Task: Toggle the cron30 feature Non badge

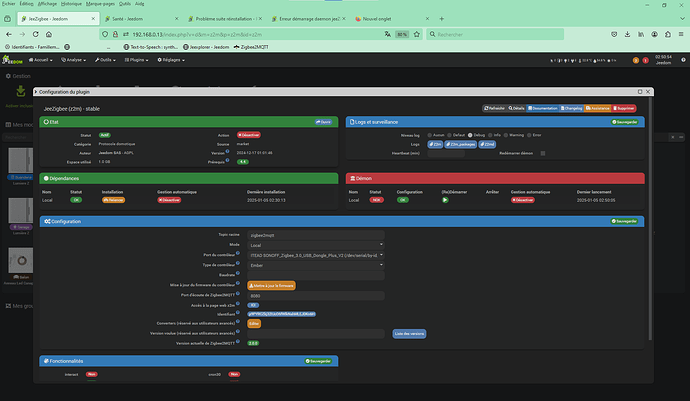Action: pyautogui.click(x=234, y=374)
